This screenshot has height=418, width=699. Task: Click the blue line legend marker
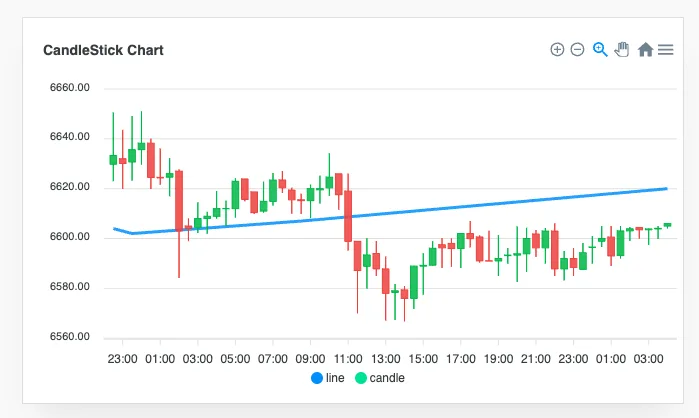(x=317, y=378)
